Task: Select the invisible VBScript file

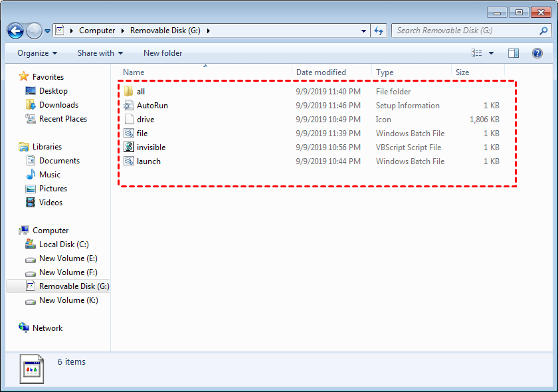Action: pyautogui.click(x=151, y=147)
